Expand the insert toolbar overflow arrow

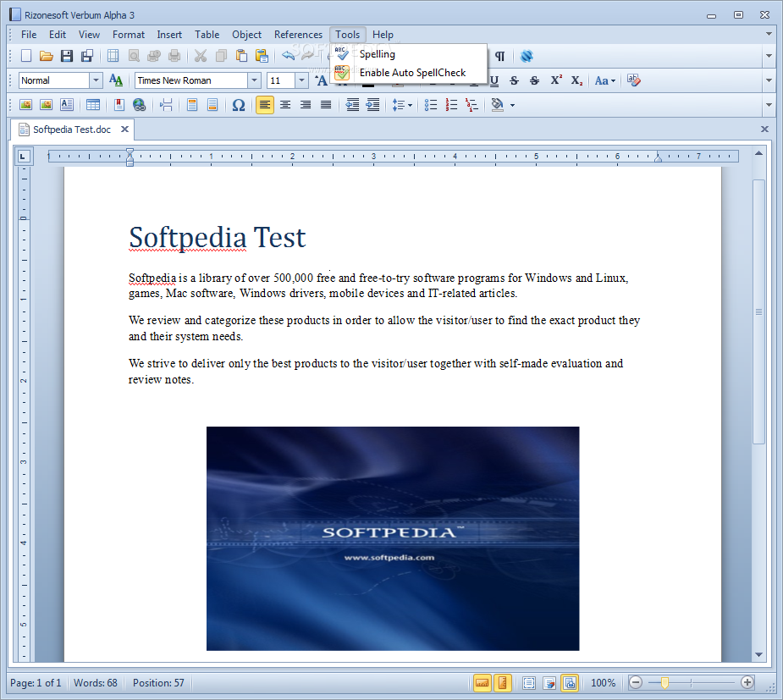(769, 105)
